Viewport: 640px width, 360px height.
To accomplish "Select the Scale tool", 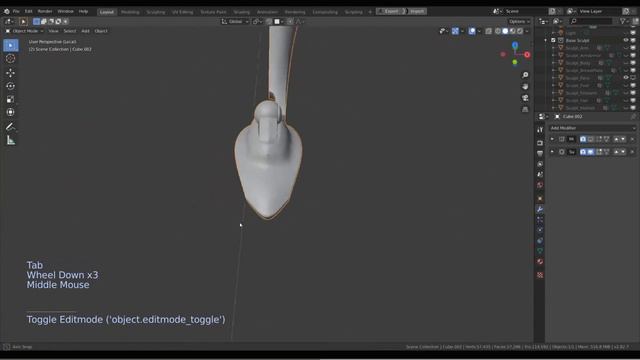I will 11,99.
